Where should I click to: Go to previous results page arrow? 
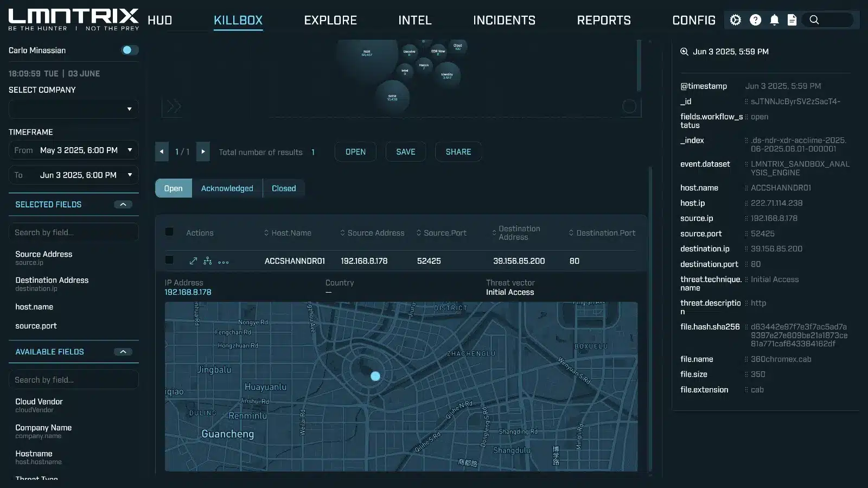[x=162, y=152]
